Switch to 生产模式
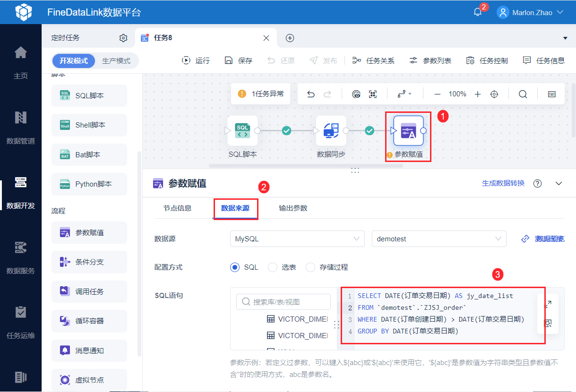576x392 pixels. [116, 61]
